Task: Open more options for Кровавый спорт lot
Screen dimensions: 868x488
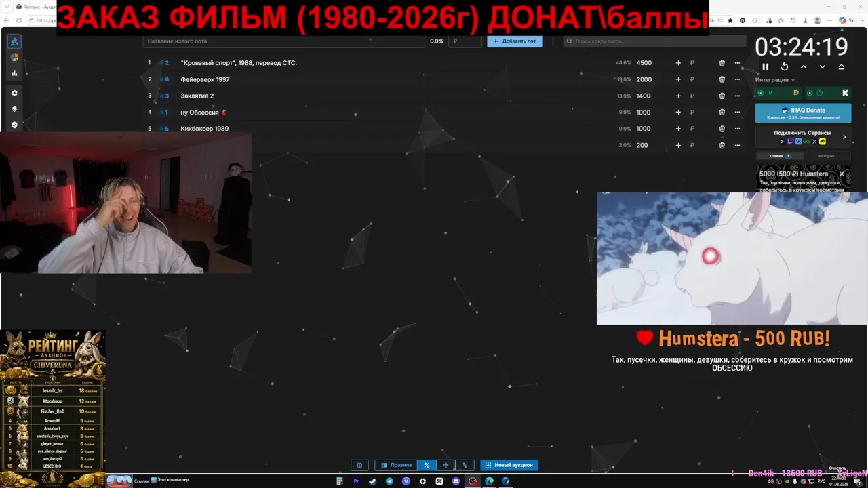Action: pos(737,63)
